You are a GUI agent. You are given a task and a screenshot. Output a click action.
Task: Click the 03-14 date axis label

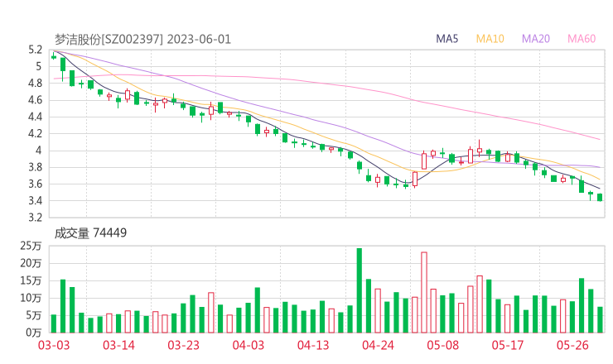[x=118, y=345]
